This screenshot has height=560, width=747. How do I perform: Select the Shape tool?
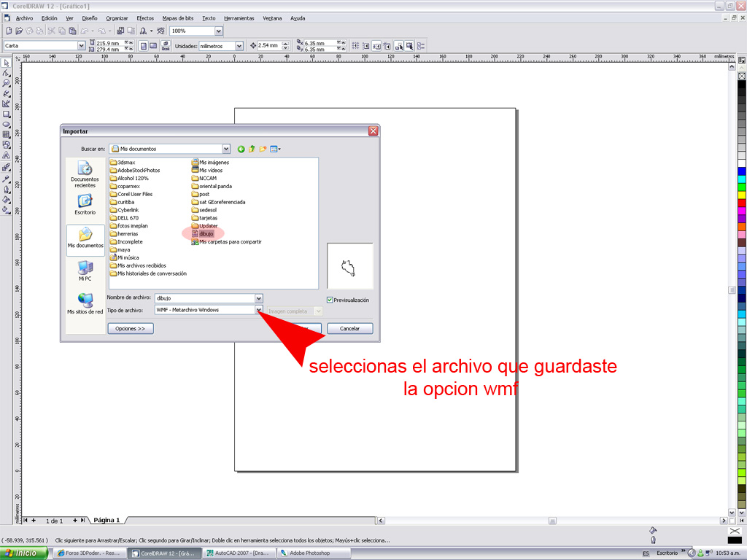pos(6,74)
